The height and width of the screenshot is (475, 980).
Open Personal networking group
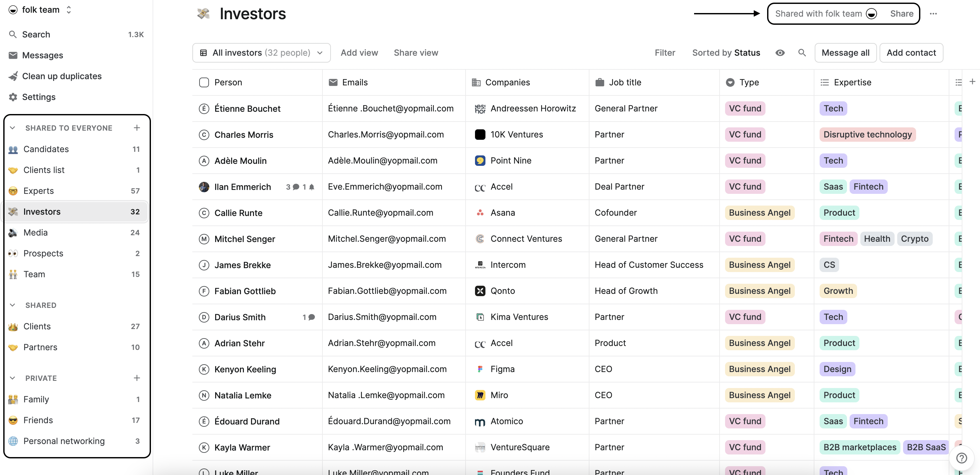point(76,441)
